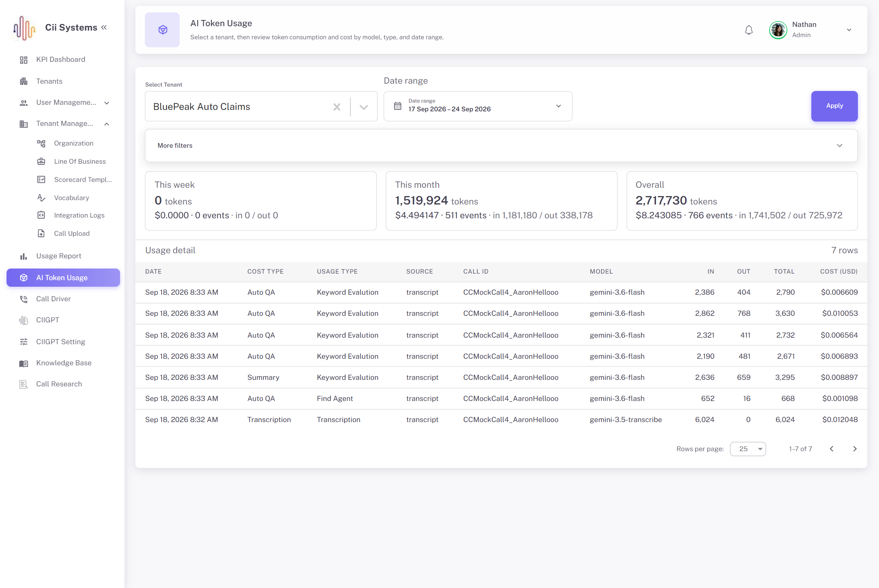Navigate to Tenants

coord(49,82)
